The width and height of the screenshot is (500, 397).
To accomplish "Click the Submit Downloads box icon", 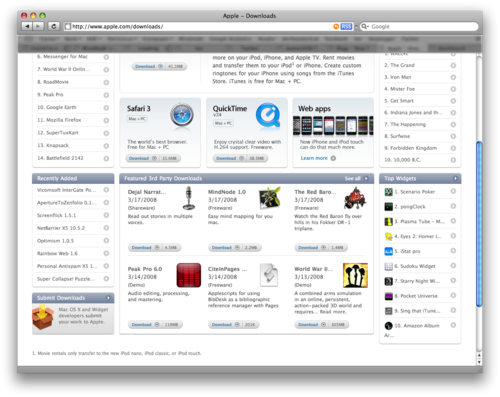I will point(43,317).
